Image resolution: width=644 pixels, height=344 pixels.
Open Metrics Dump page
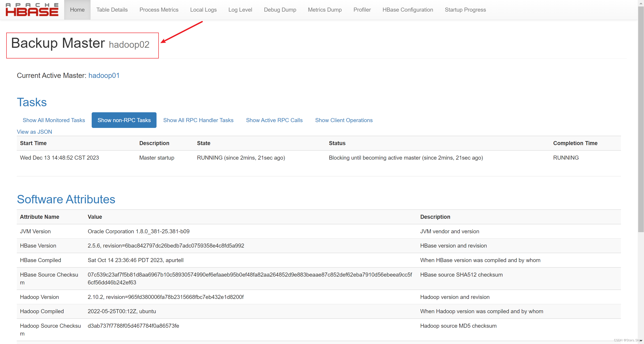coord(324,10)
